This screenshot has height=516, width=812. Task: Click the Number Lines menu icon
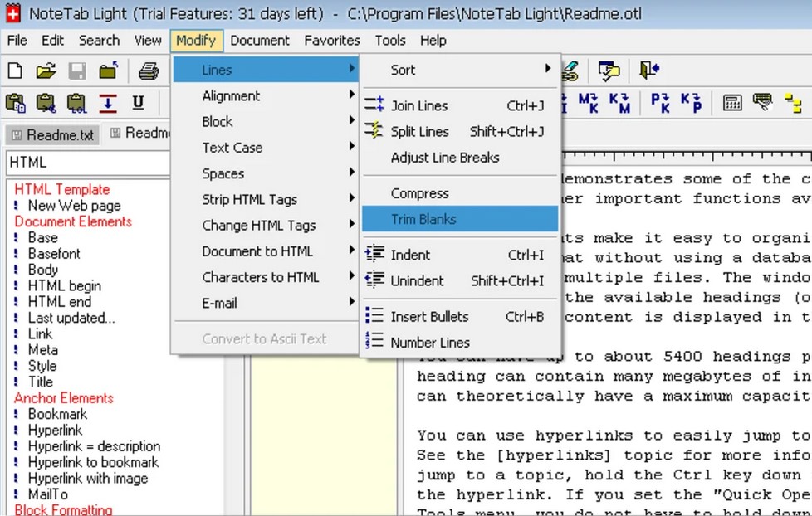click(374, 341)
